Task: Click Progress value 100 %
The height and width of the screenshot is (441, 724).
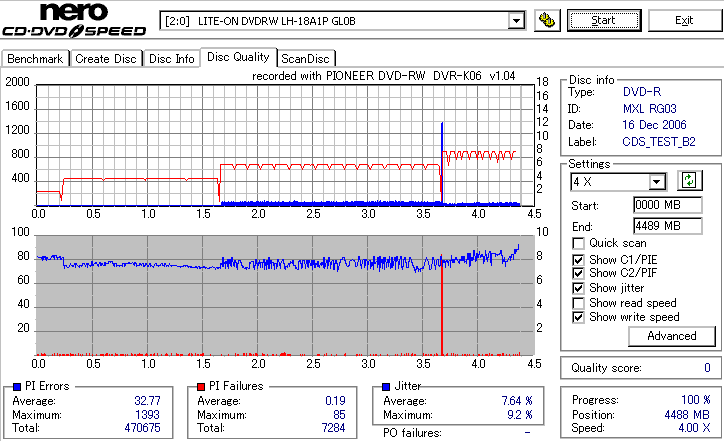Action: click(695, 400)
